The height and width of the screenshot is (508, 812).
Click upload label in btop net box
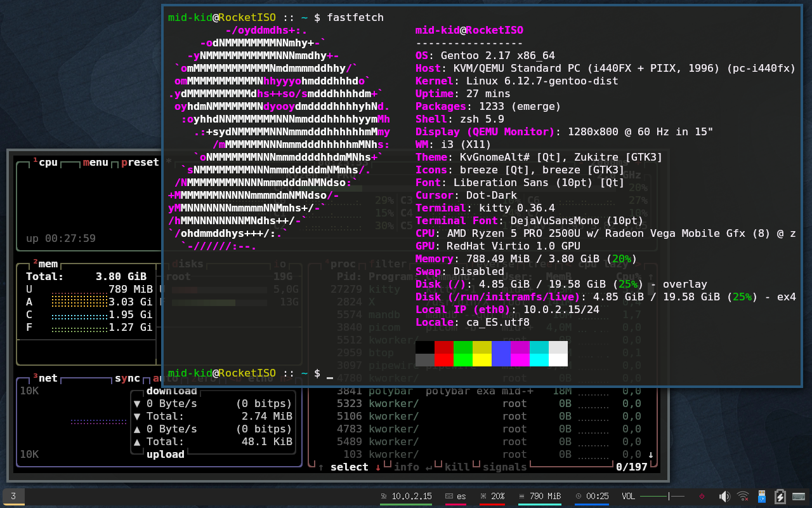165,454
